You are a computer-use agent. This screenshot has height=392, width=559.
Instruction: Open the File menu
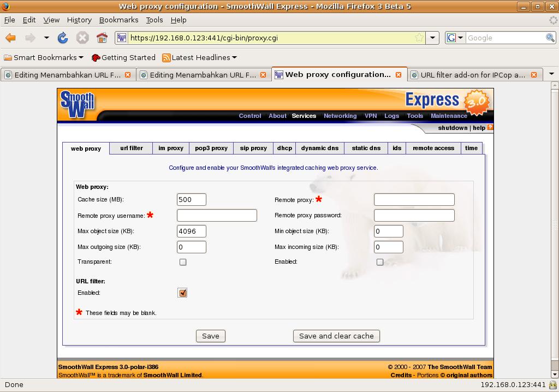coord(10,20)
